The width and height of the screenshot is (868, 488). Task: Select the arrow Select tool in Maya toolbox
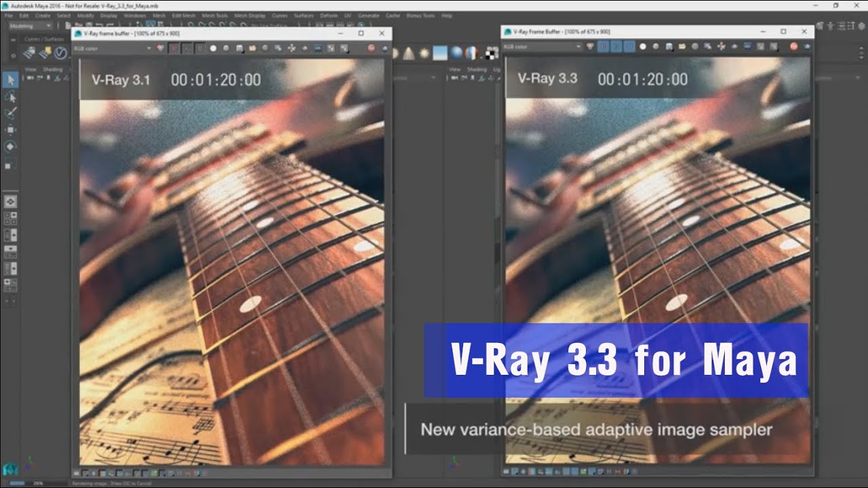pos(10,80)
